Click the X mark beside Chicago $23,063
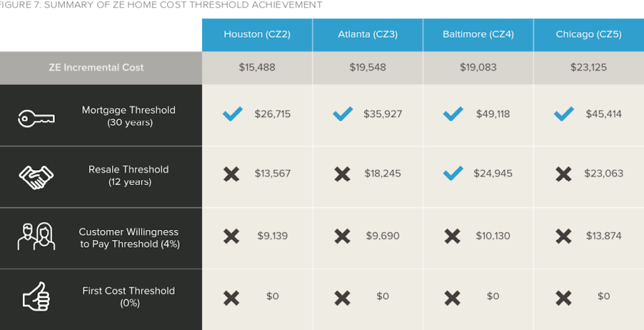 pyautogui.click(x=563, y=174)
